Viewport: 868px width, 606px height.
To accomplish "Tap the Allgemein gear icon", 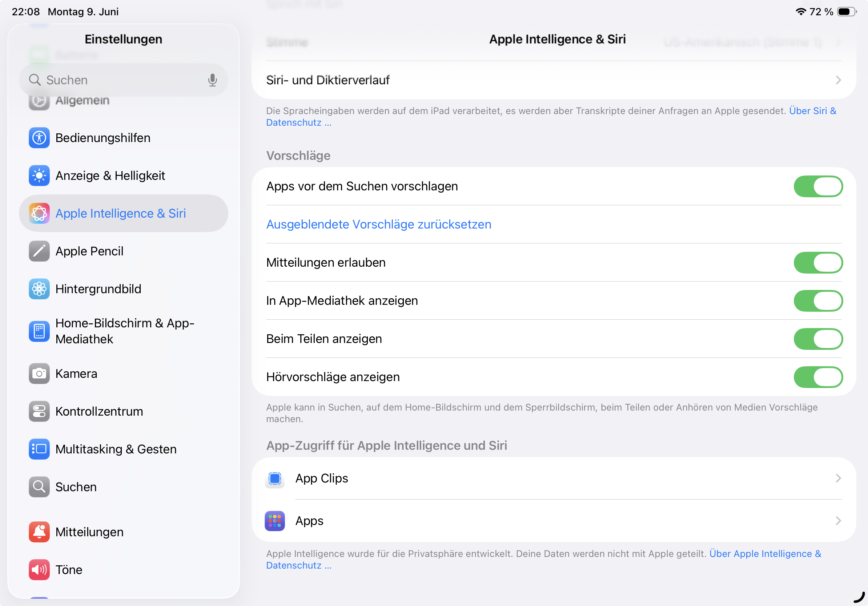I will coord(39,101).
